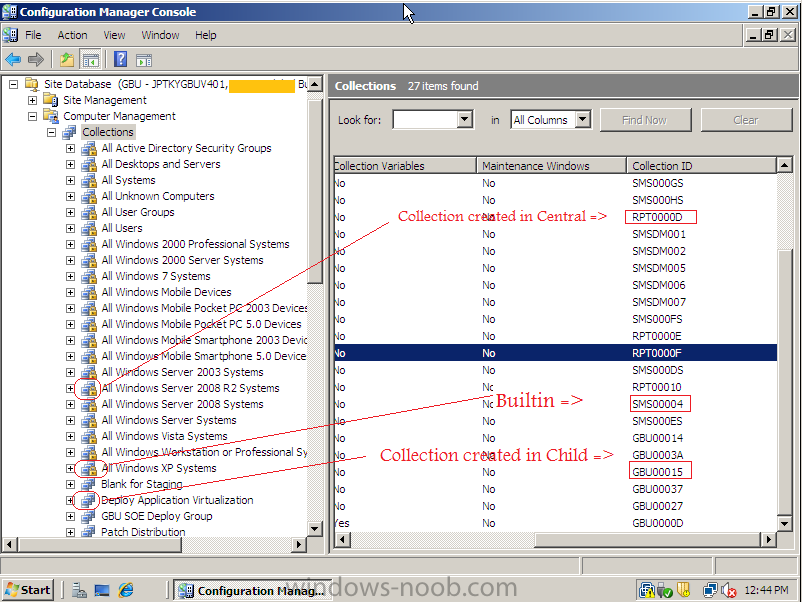Click tree pane horizontal scrollbar right arrow
Screen dimensions: 802x602
click(x=299, y=545)
